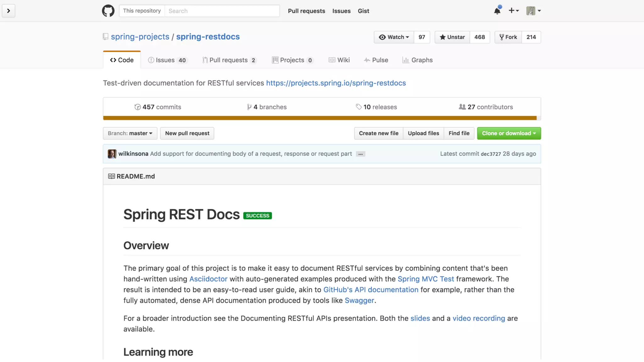Expand the sidebar arrow button
Screen dimensions: 644x362
8,11
